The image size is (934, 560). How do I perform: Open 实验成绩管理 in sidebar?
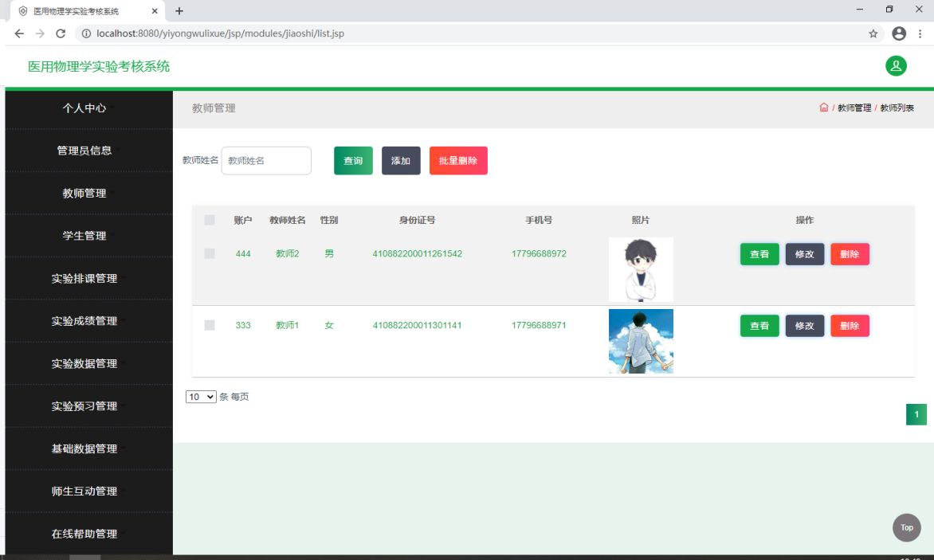(x=84, y=321)
